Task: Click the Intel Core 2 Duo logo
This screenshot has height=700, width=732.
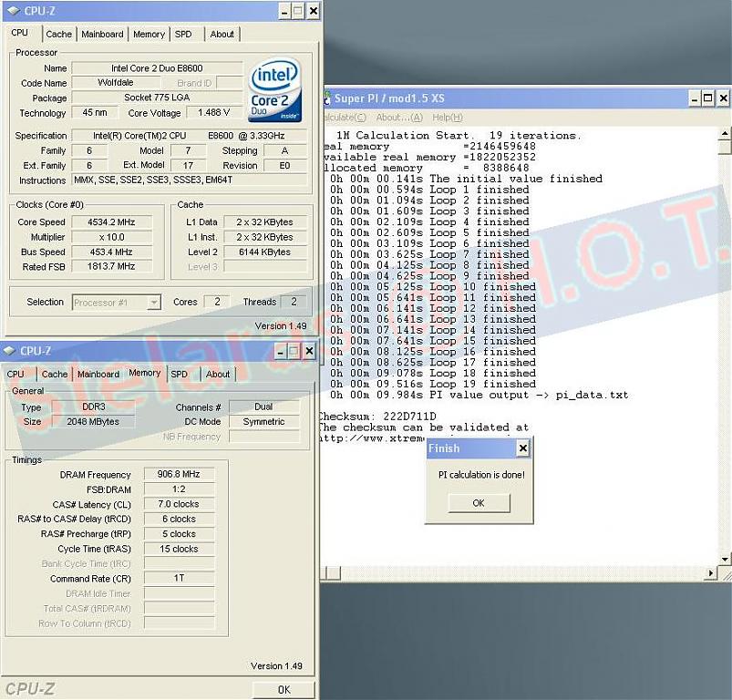Action: click(x=274, y=89)
